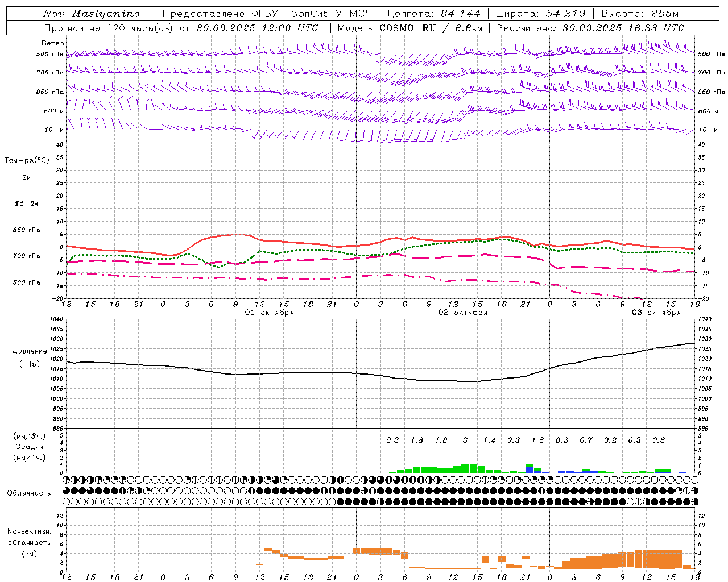The image size is (728, 582).
Task: Click the 0.2 precipitation total
Action: click(610, 440)
